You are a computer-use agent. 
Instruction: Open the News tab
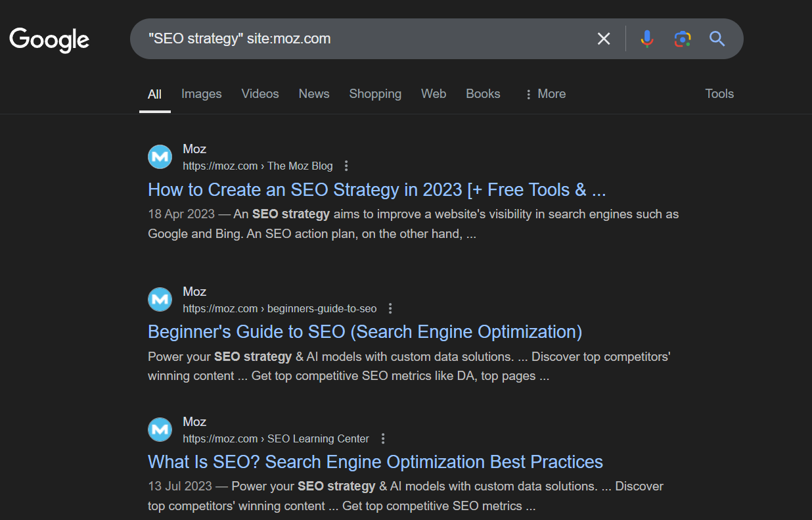click(314, 94)
